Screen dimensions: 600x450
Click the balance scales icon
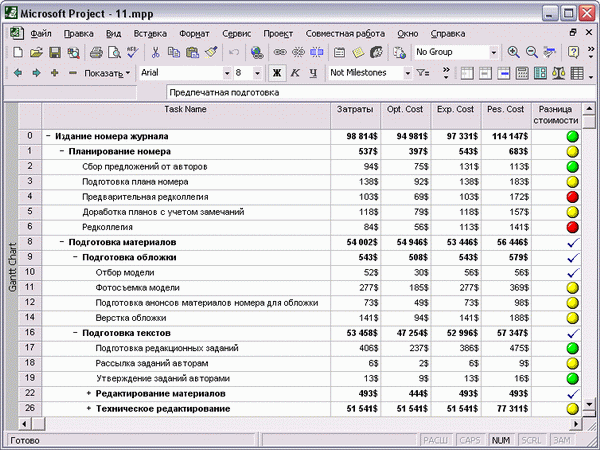coord(558,73)
